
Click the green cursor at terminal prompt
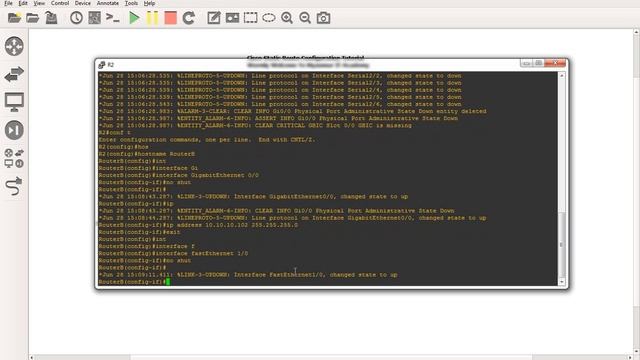click(x=168, y=282)
